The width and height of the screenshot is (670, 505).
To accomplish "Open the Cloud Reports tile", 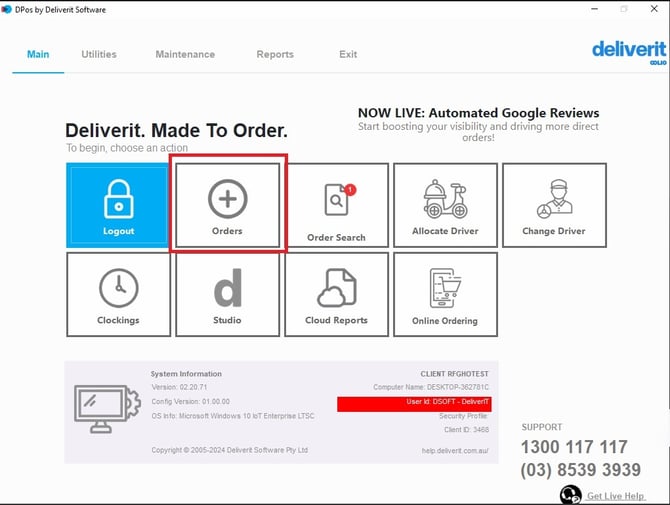I will (337, 294).
